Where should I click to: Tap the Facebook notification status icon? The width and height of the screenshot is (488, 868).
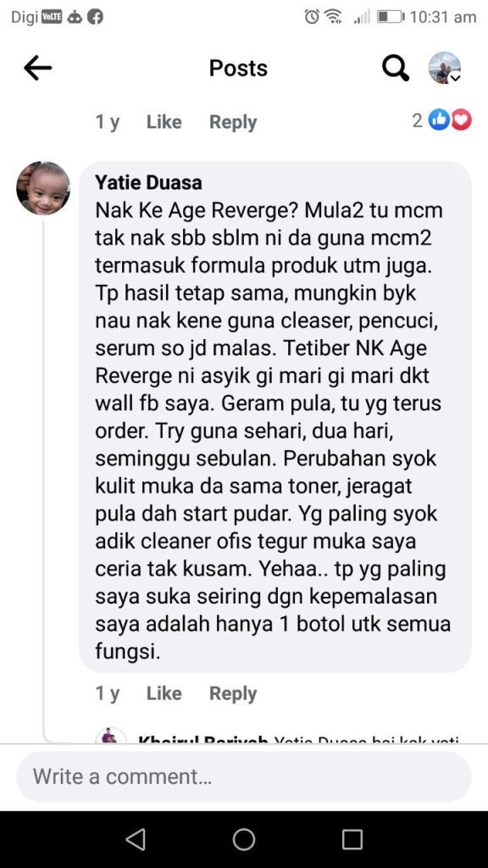[x=96, y=17]
